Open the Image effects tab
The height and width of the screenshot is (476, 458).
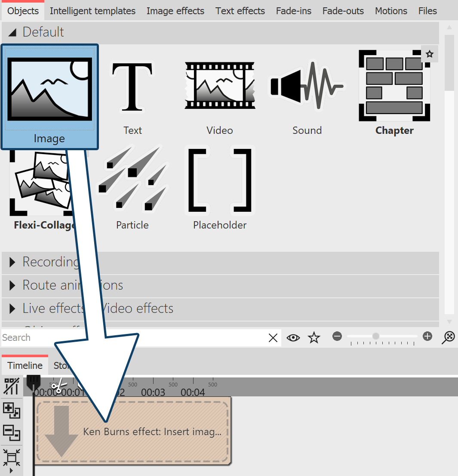tap(175, 11)
